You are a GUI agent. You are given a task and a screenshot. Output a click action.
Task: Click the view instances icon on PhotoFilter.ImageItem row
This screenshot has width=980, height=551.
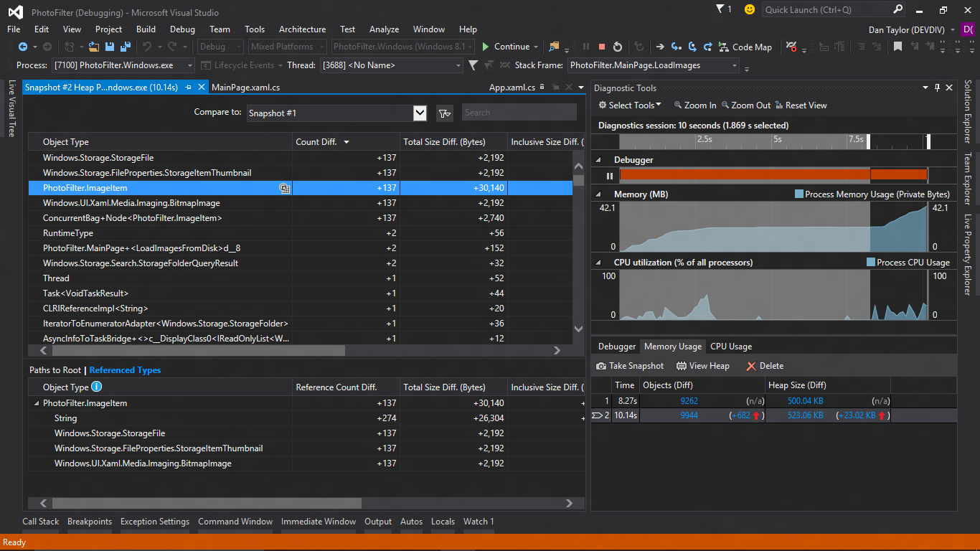pos(285,188)
